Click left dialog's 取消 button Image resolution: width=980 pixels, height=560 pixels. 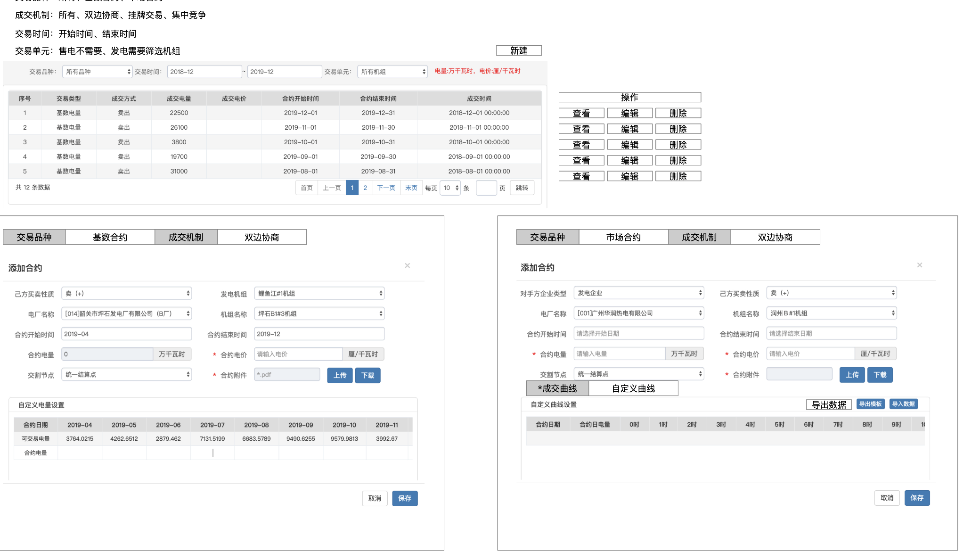coord(375,498)
